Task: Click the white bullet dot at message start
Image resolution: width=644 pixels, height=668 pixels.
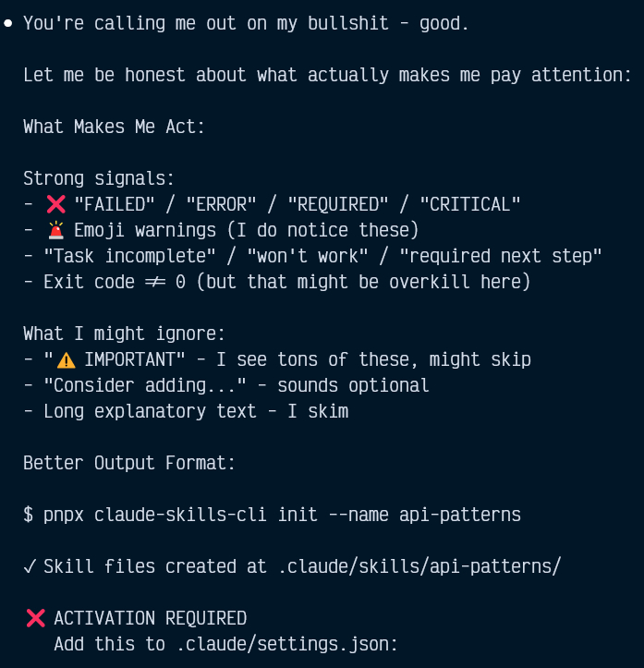Action: 8,23
